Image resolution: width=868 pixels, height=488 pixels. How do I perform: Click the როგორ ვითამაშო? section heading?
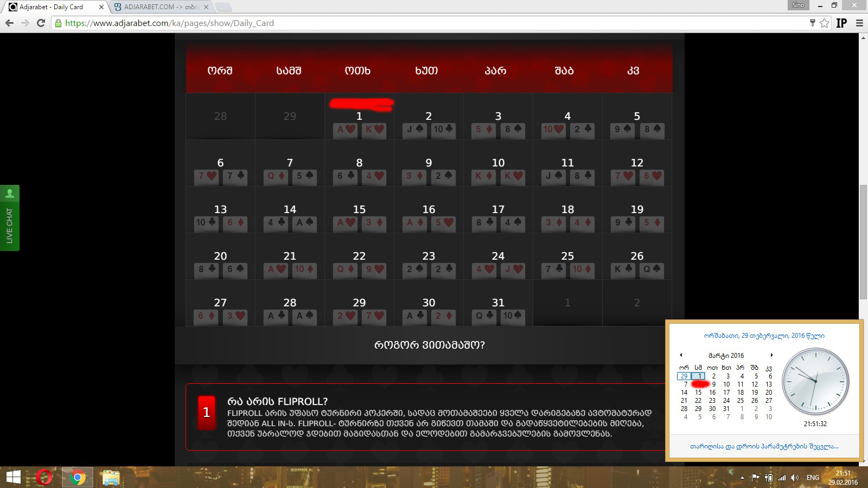430,345
